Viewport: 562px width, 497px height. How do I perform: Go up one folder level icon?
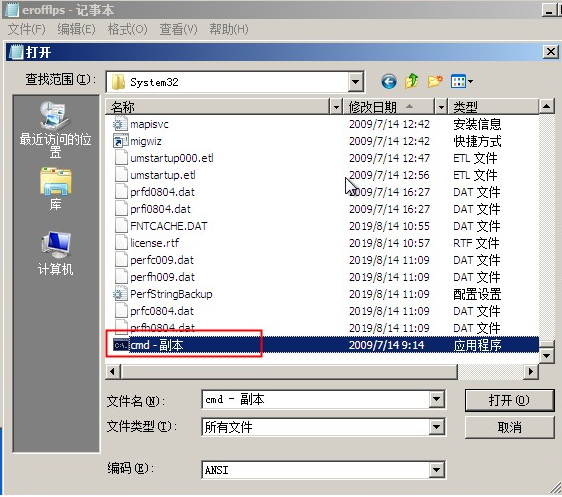[x=411, y=81]
